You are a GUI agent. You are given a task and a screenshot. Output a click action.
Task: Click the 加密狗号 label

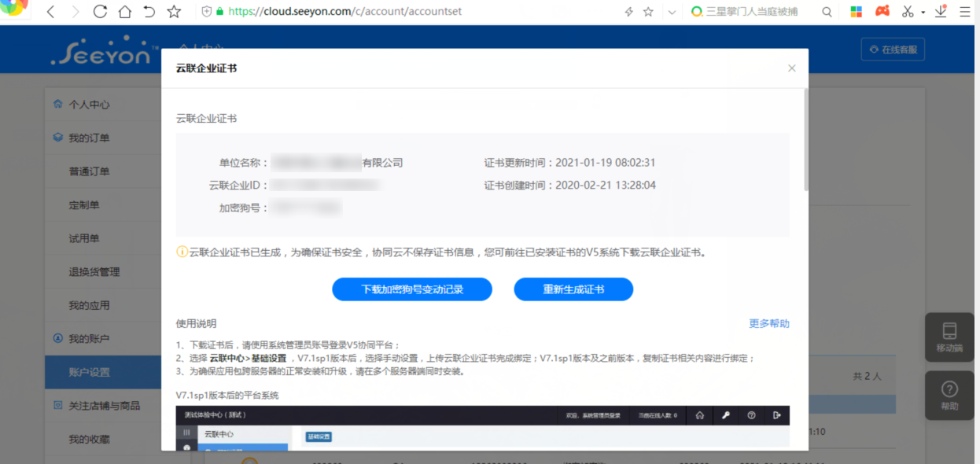(x=244, y=208)
